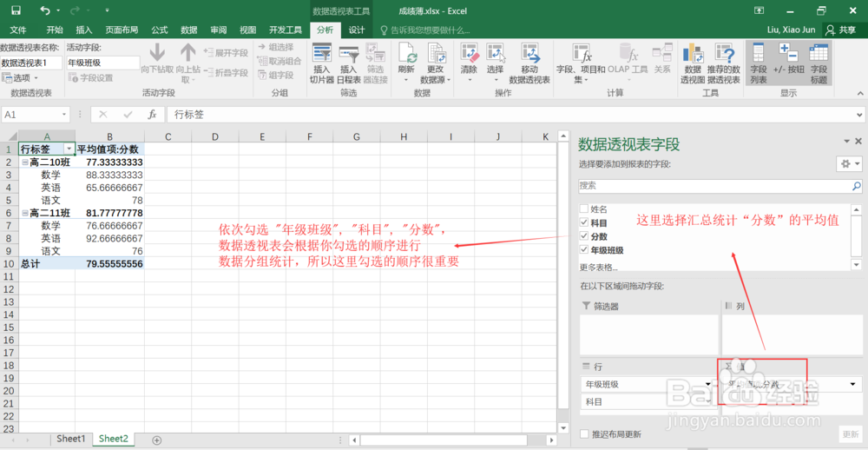Open the 行标签 filter dropdown
The height and width of the screenshot is (450, 868).
[69, 149]
